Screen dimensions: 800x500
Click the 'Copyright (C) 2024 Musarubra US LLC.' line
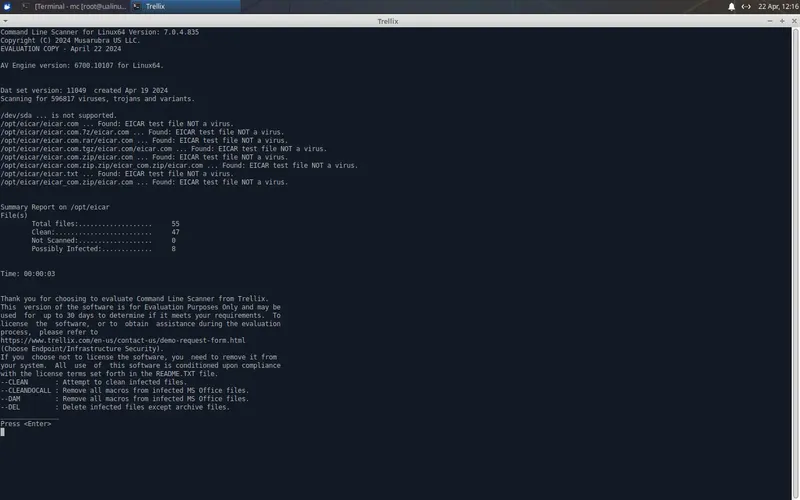(x=70, y=40)
